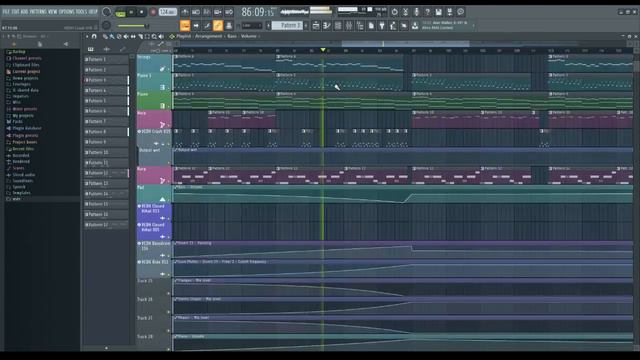Viewport: 640px width, 360px height.
Task: Click the stamp icon in recording toolbar
Action: (229, 26)
